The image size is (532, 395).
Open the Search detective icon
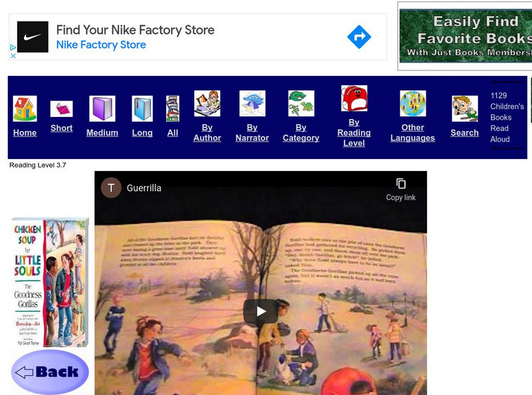coord(465,108)
